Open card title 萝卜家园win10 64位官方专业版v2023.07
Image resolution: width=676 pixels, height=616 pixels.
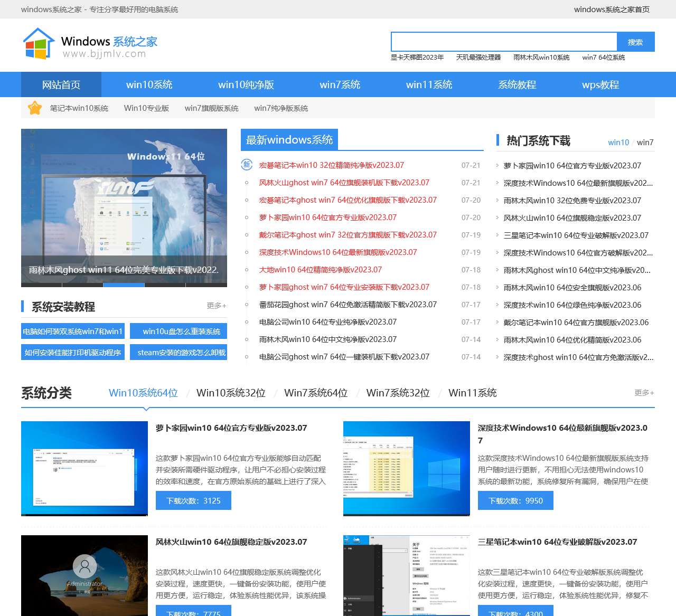tap(231, 428)
